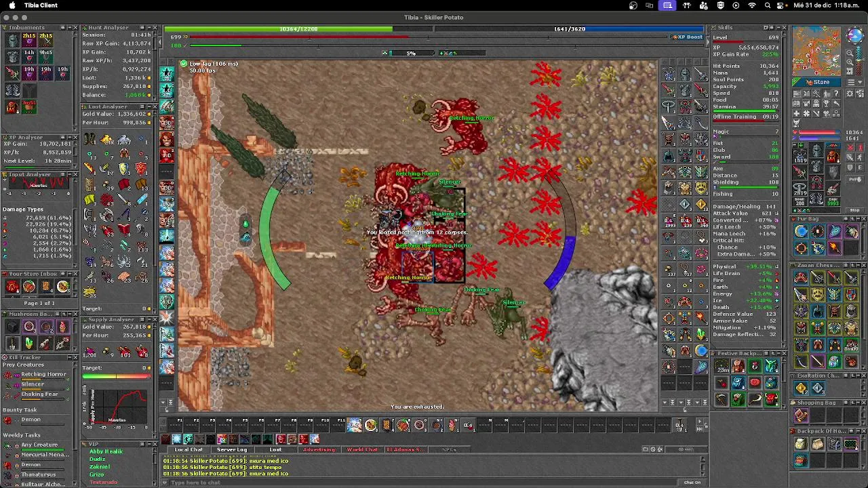868x488 pixels.
Task: Click the Any Creature weekly task
Action: pos(39,445)
